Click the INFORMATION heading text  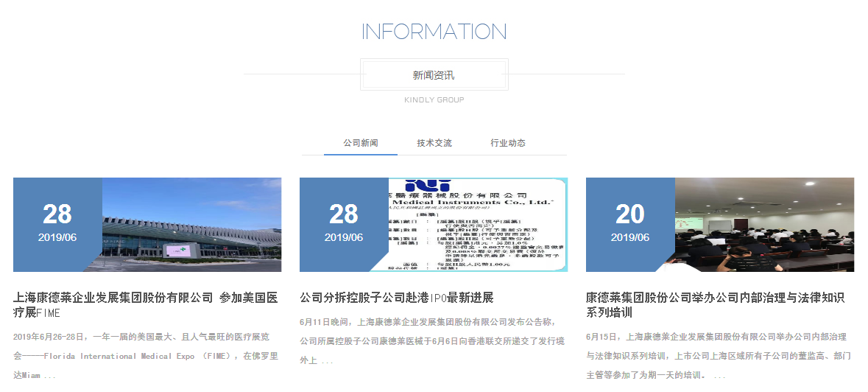434,32
